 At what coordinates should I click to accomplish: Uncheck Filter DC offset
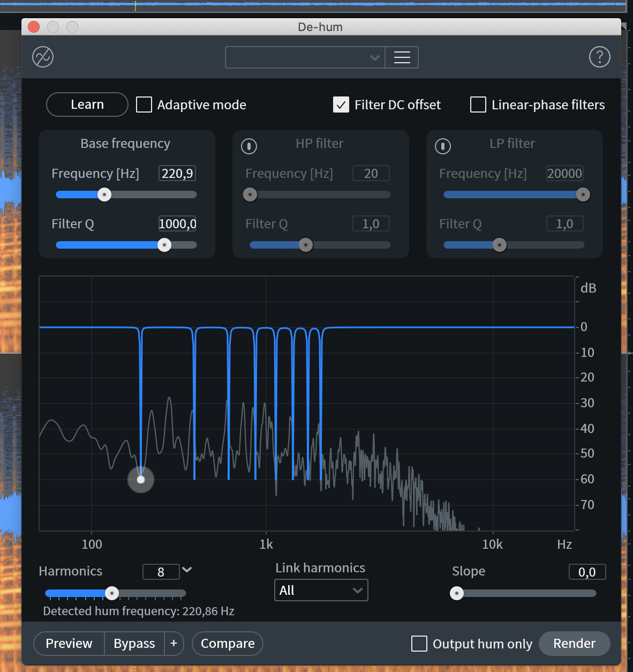tap(341, 104)
